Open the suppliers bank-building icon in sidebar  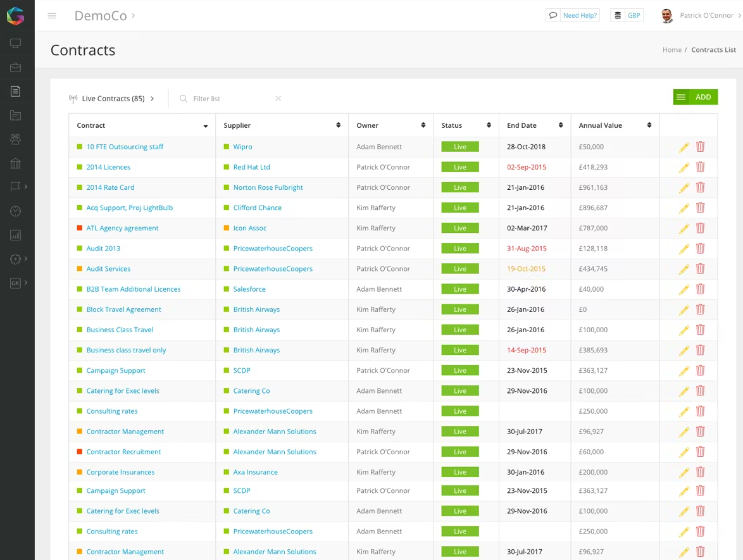tap(16, 163)
